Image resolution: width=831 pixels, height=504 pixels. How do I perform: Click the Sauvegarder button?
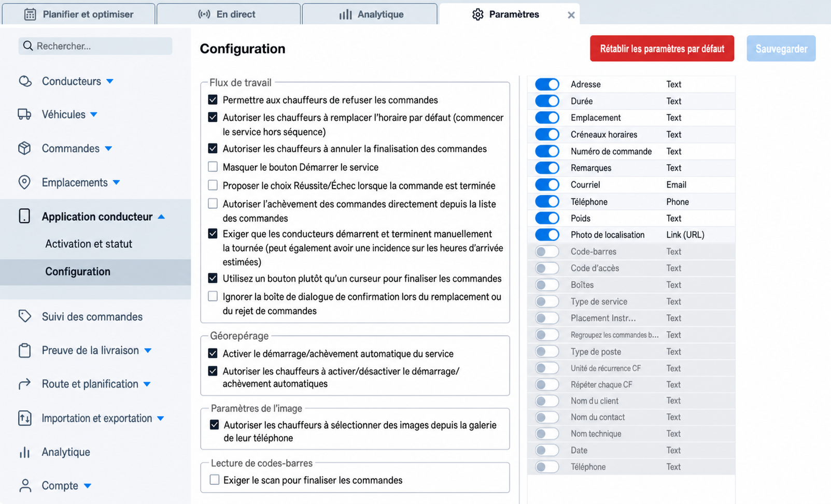781,49
